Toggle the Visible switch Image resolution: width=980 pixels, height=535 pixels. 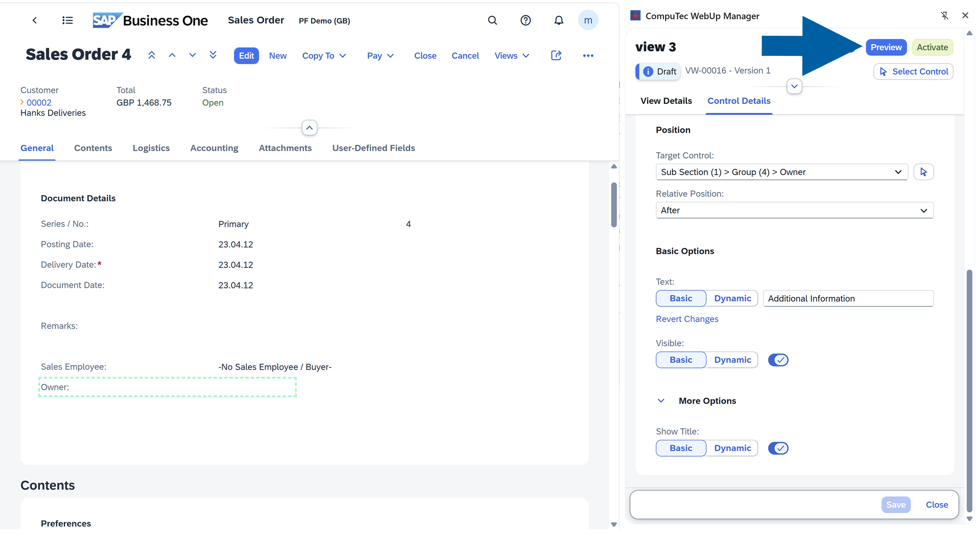pyautogui.click(x=778, y=360)
